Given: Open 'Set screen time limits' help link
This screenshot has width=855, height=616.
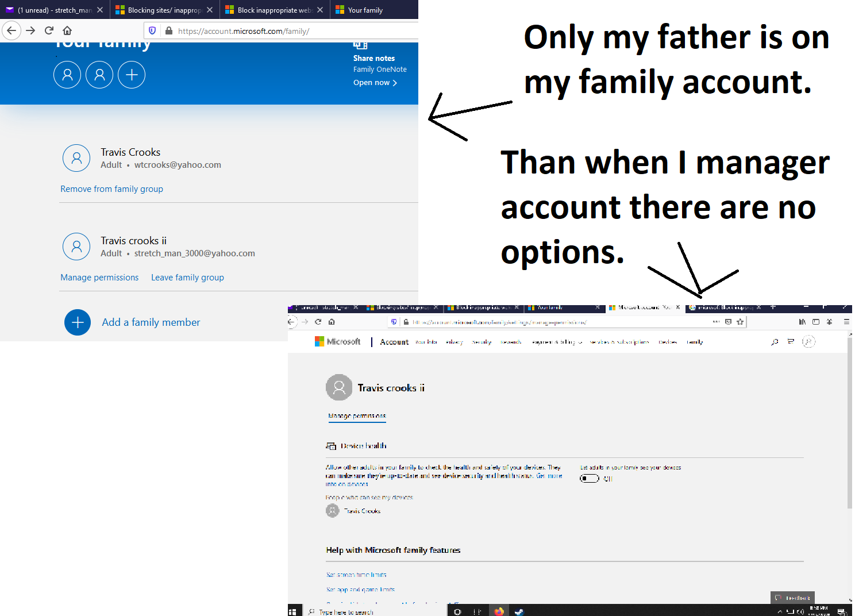Looking at the screenshot, I should coord(356,575).
